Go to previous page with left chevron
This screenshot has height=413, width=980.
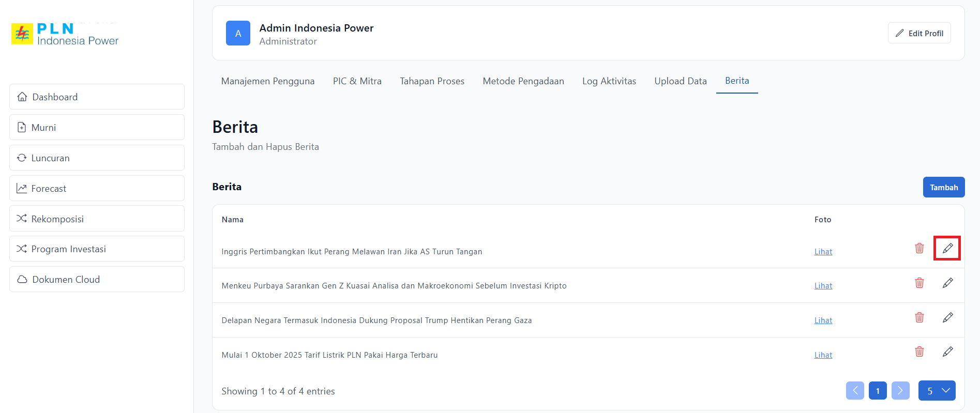[x=855, y=391]
